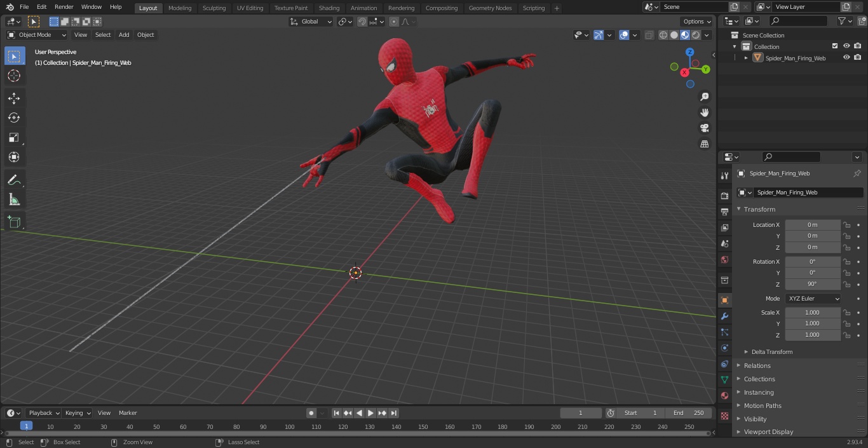Switch to rendered viewport shading
This screenshot has height=448, width=868.
coord(696,35)
